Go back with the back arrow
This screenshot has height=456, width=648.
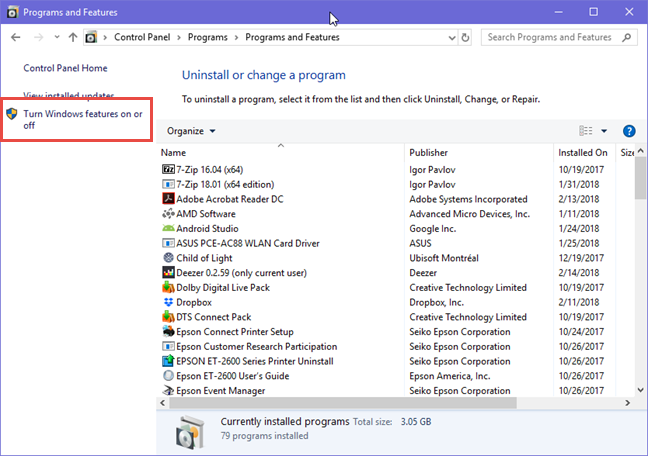16,38
